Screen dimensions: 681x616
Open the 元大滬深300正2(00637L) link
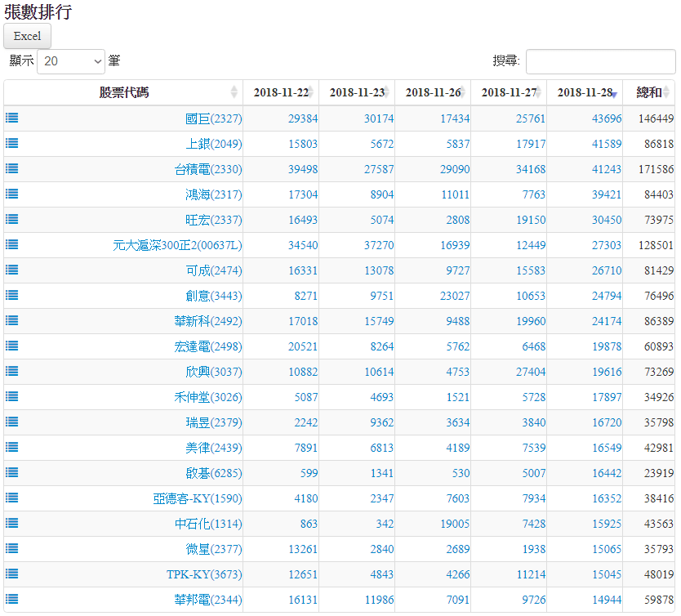pos(177,245)
